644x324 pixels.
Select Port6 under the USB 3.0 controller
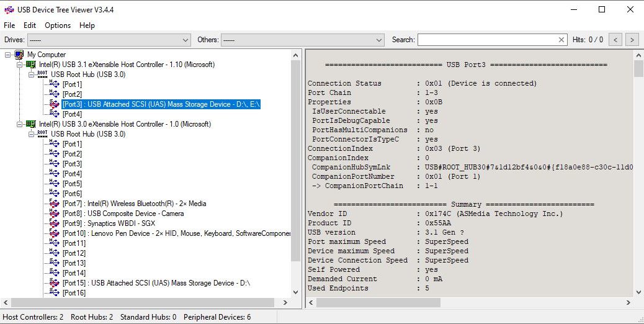tap(73, 194)
